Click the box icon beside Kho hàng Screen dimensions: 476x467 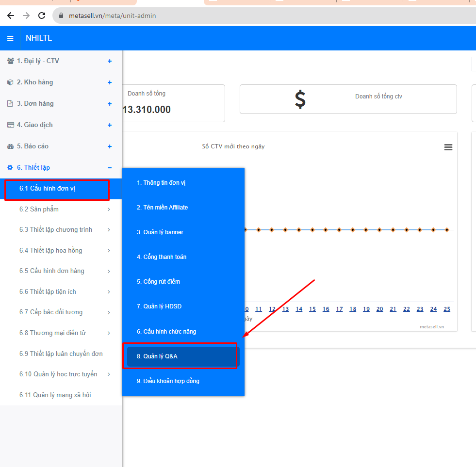[10, 82]
